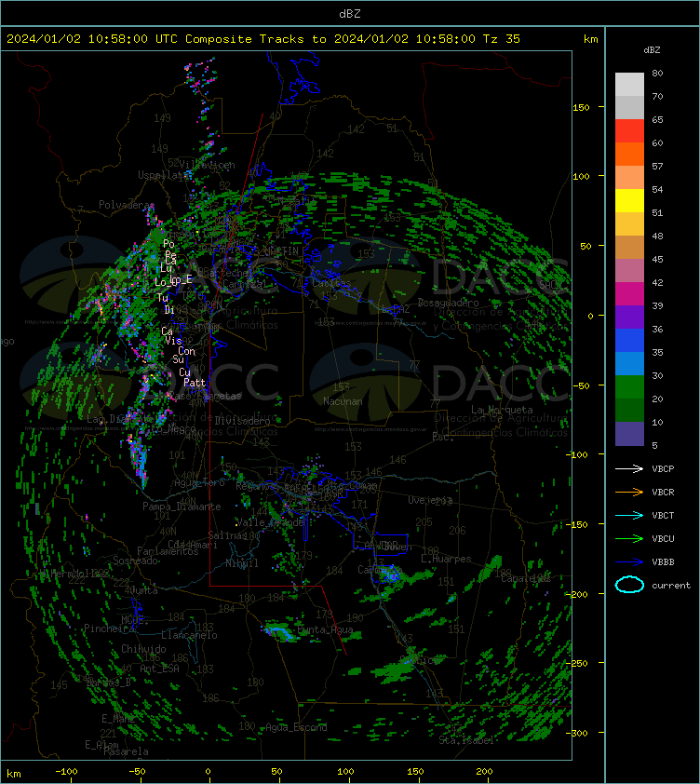This screenshot has height=784, width=700.
Task: Pick the dark green 10-20 dBZ swatch
Action: (629, 410)
